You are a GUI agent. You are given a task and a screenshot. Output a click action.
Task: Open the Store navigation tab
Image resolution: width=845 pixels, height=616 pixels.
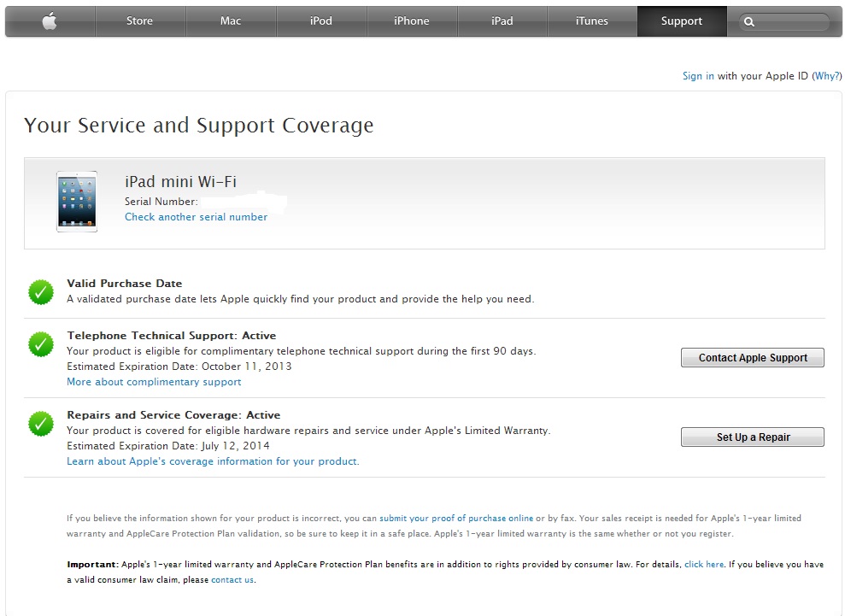coord(139,21)
